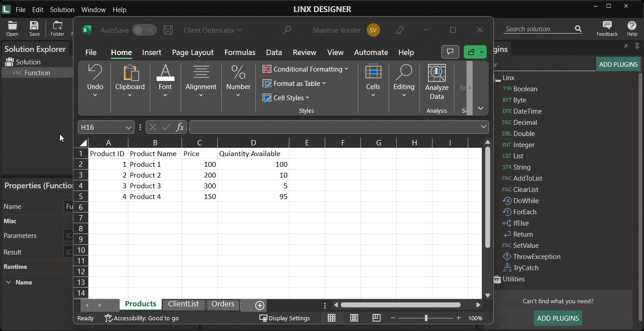644x331 pixels.
Task: Adjust the zoom slider to change magnification
Action: [x=425, y=318]
